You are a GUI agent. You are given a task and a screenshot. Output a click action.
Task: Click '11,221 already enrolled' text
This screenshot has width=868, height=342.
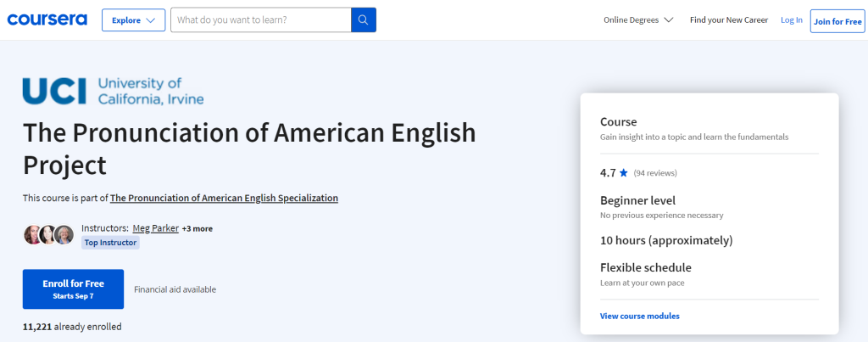pyautogui.click(x=72, y=327)
